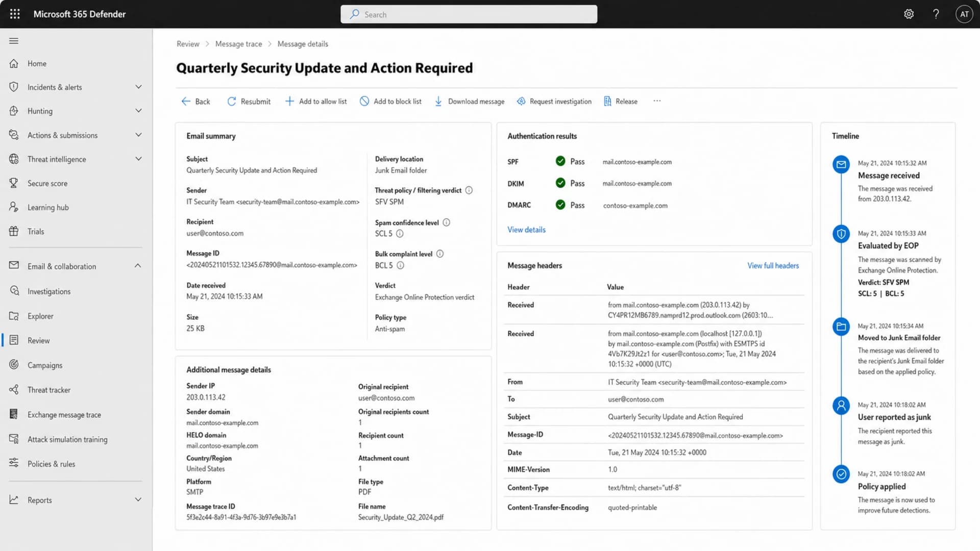Open View full headers link
This screenshot has width=980, height=551.
point(773,265)
